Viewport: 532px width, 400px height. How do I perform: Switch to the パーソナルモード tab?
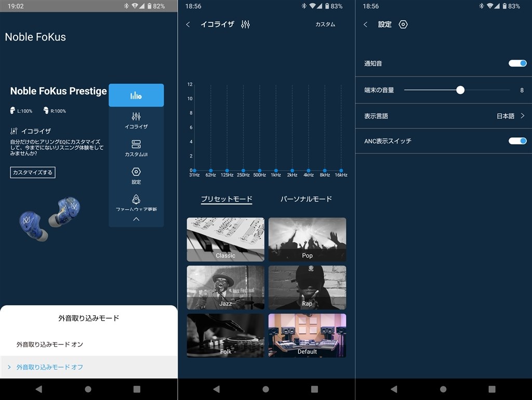pyautogui.click(x=307, y=199)
